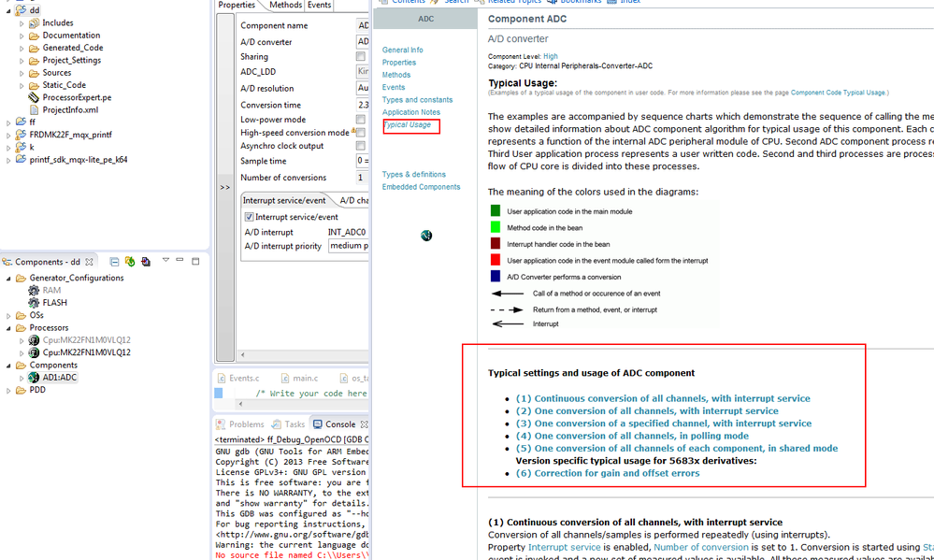Image resolution: width=934 pixels, height=560 pixels.
Task: Select the AD1:ADC component icon
Action: click(x=34, y=378)
